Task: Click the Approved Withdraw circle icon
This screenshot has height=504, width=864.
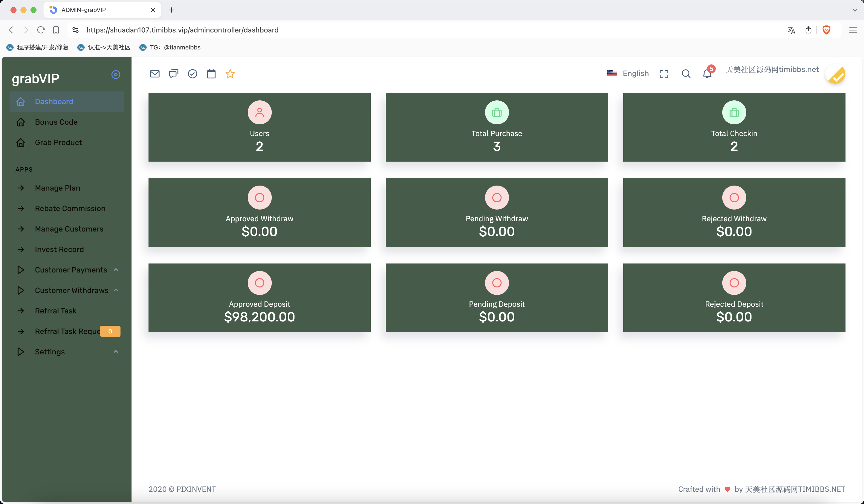Action: tap(259, 198)
